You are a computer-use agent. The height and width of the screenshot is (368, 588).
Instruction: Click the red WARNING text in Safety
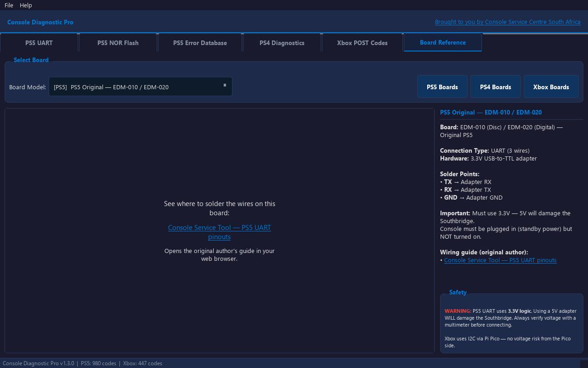point(458,311)
